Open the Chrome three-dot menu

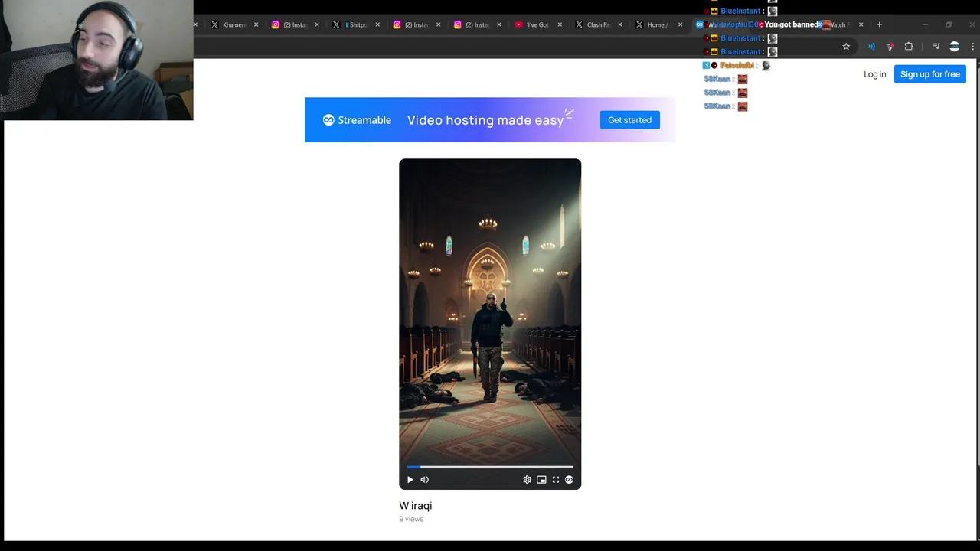pos(973,47)
